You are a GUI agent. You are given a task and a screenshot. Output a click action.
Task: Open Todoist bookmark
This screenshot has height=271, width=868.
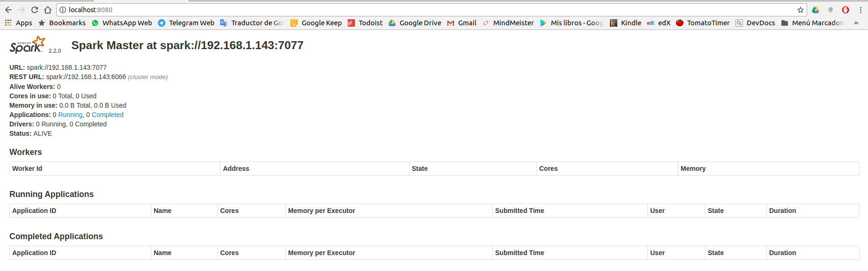365,23
